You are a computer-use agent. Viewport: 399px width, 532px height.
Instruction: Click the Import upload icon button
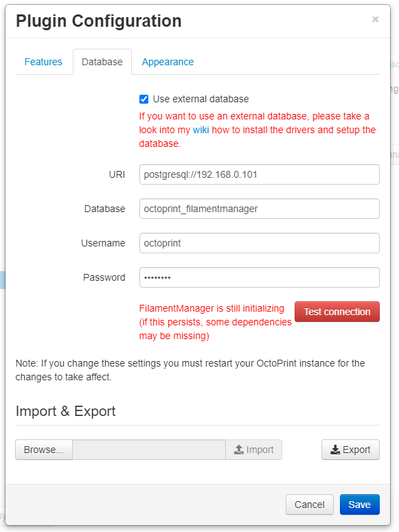[x=253, y=450]
